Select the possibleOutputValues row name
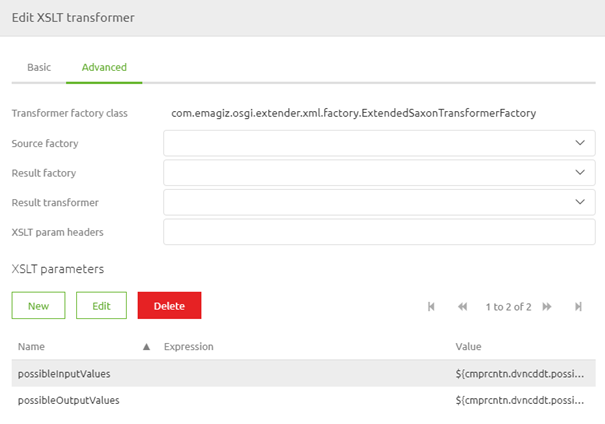Image resolution: width=605 pixels, height=424 pixels. point(69,400)
